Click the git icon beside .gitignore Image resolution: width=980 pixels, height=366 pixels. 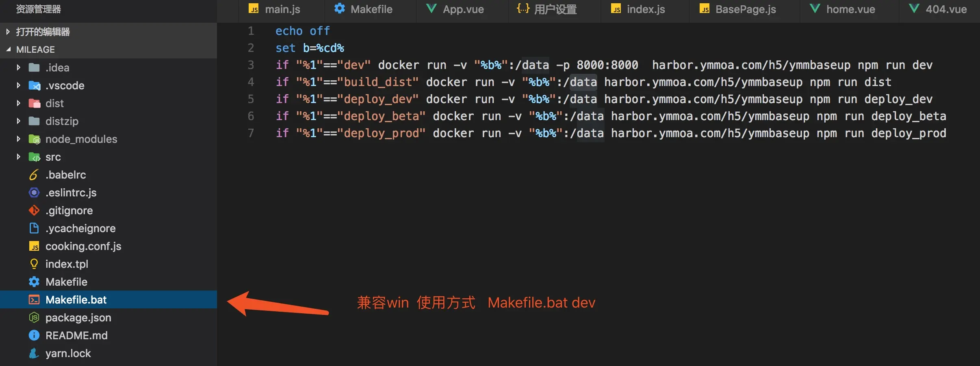click(x=34, y=211)
